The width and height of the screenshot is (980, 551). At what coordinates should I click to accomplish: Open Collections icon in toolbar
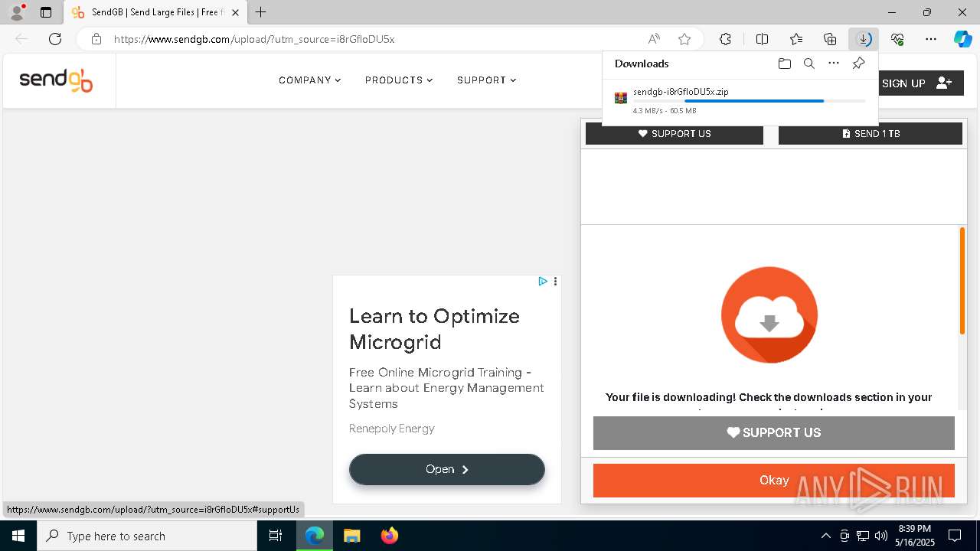(x=830, y=39)
